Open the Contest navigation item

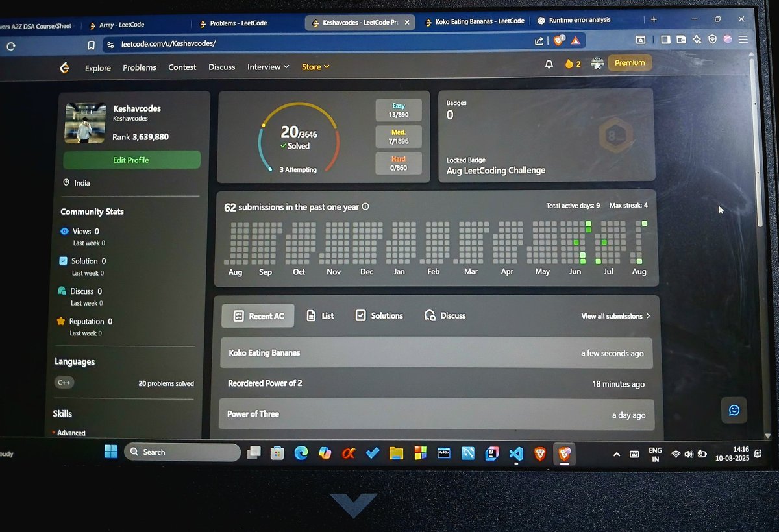point(182,67)
